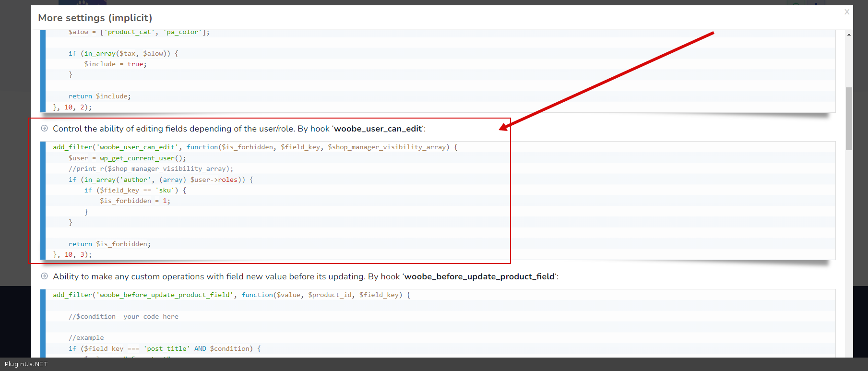Click the arrow bullet icon beside 'Control the ability'

point(45,128)
